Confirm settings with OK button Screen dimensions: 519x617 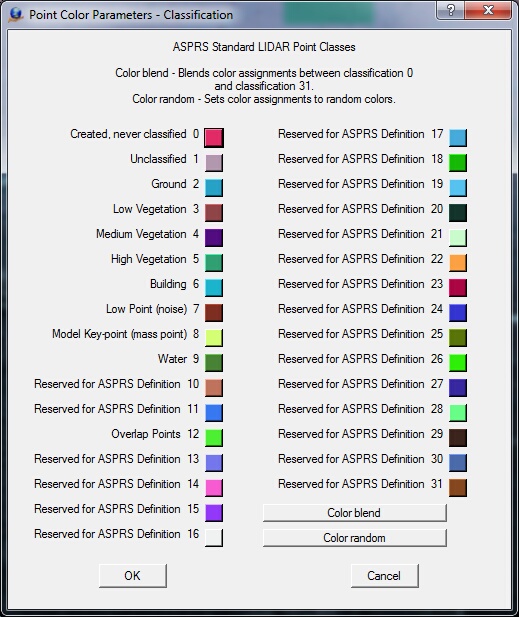coord(133,576)
